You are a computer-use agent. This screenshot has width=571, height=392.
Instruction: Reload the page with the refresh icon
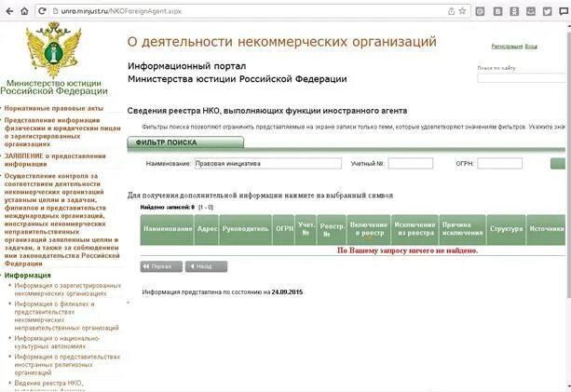42,11
